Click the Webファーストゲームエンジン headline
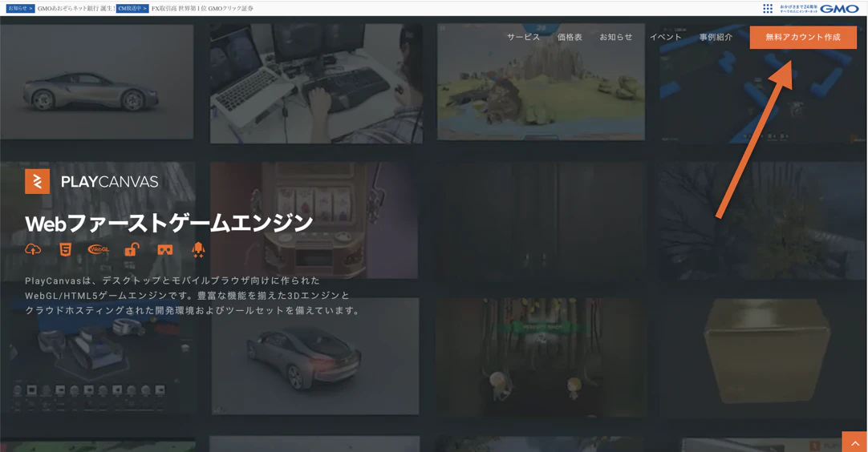This screenshot has height=452, width=868. pos(168,224)
